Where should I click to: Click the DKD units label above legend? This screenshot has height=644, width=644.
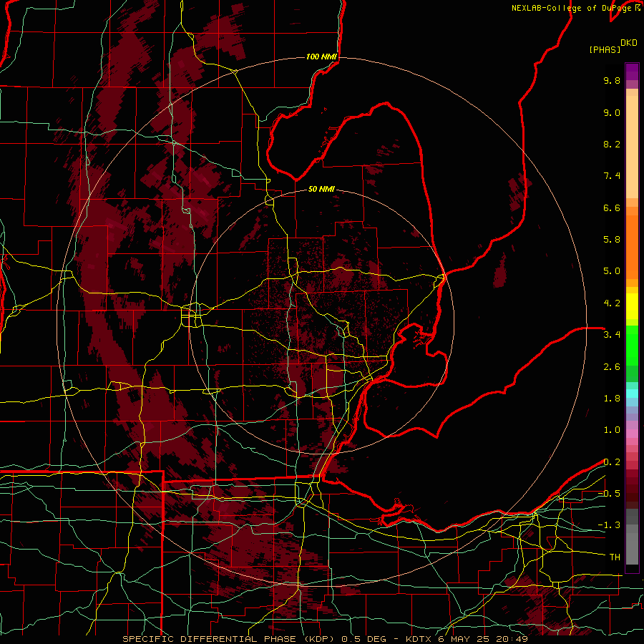pos(629,43)
